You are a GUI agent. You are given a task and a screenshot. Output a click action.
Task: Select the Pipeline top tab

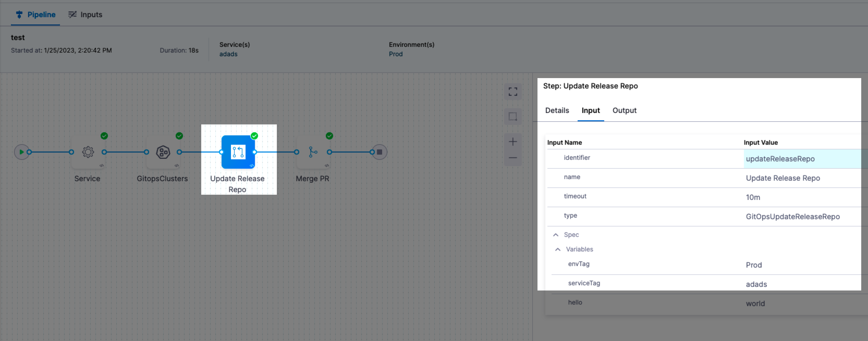tap(36, 15)
